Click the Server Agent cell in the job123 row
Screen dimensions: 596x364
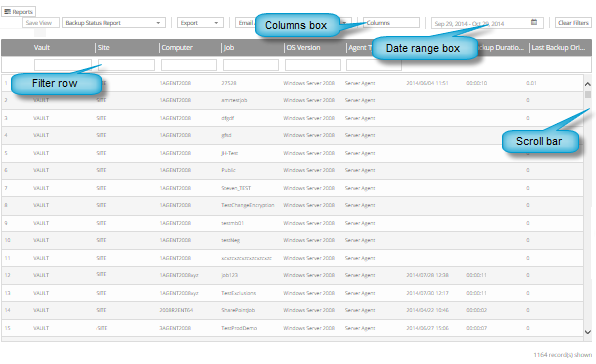coord(360,275)
